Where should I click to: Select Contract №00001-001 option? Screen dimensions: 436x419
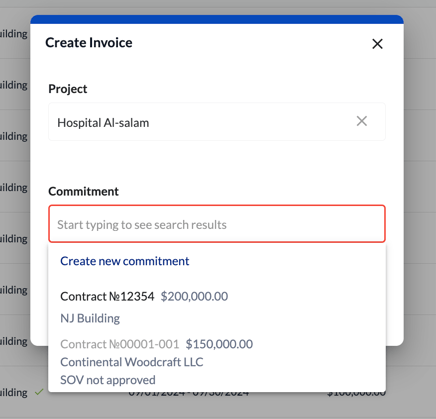(x=120, y=344)
